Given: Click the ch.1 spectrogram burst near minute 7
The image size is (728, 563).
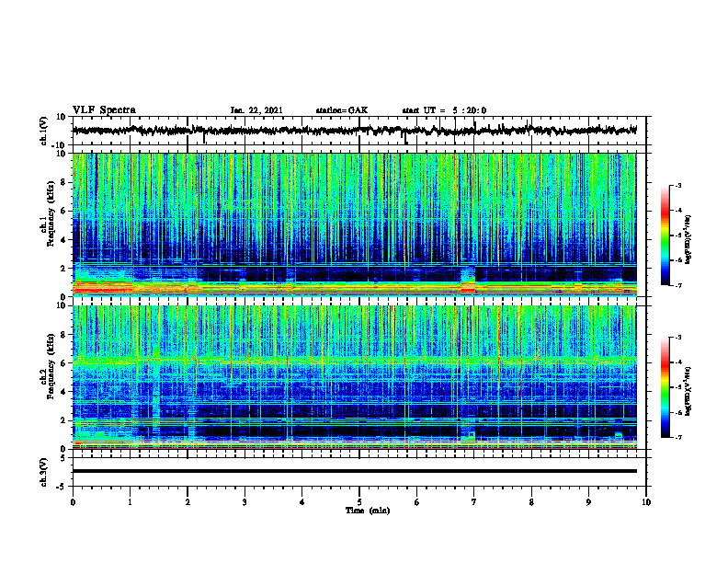Looking at the screenshot, I should 468,280.
